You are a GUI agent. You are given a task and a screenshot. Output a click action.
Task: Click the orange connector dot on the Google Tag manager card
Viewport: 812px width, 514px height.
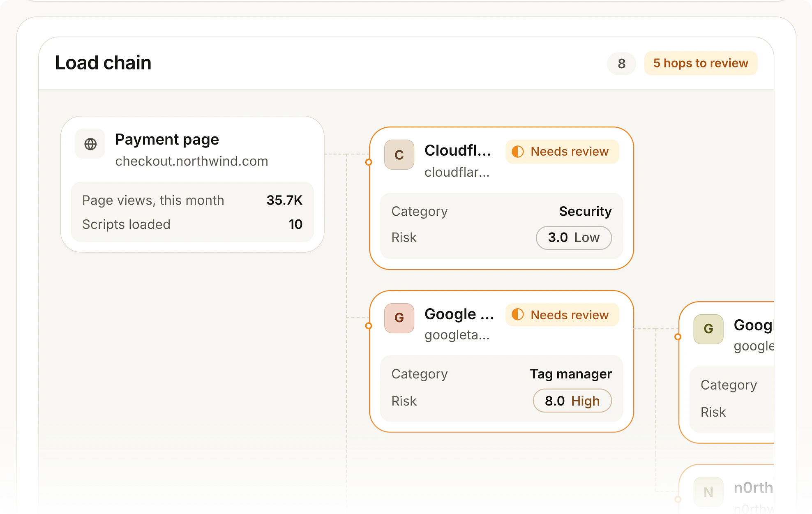(x=369, y=326)
